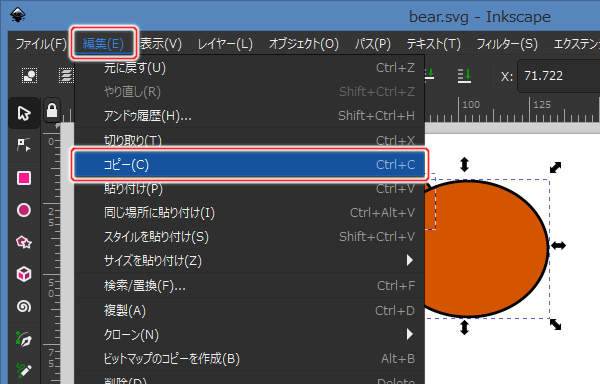This screenshot has width=600, height=384.
Task: Choose 同じ場所に貼り付け(I) entry
Action: 249,213
